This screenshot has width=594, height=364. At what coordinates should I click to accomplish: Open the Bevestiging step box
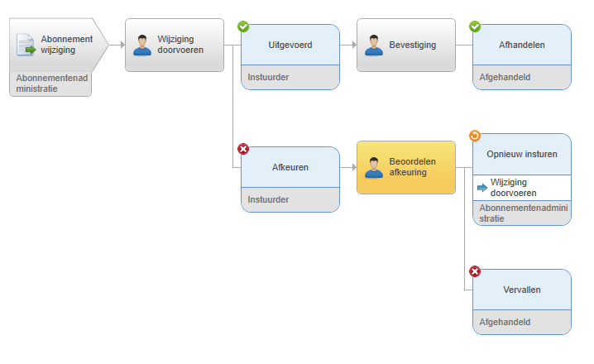tap(406, 45)
